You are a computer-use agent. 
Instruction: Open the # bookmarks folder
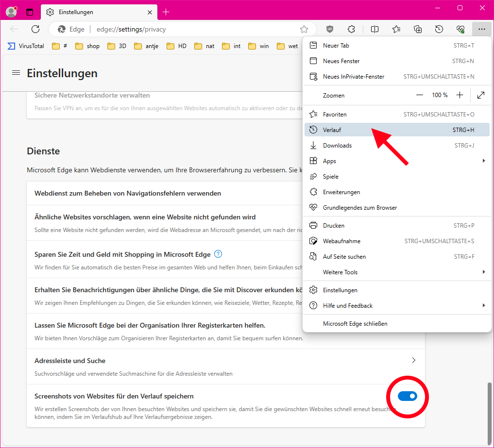point(60,46)
